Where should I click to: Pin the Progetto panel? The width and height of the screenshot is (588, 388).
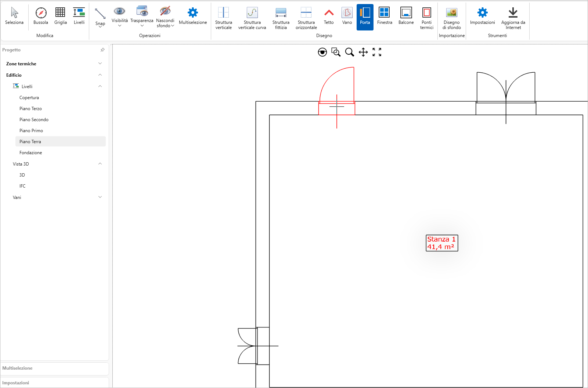[102, 50]
